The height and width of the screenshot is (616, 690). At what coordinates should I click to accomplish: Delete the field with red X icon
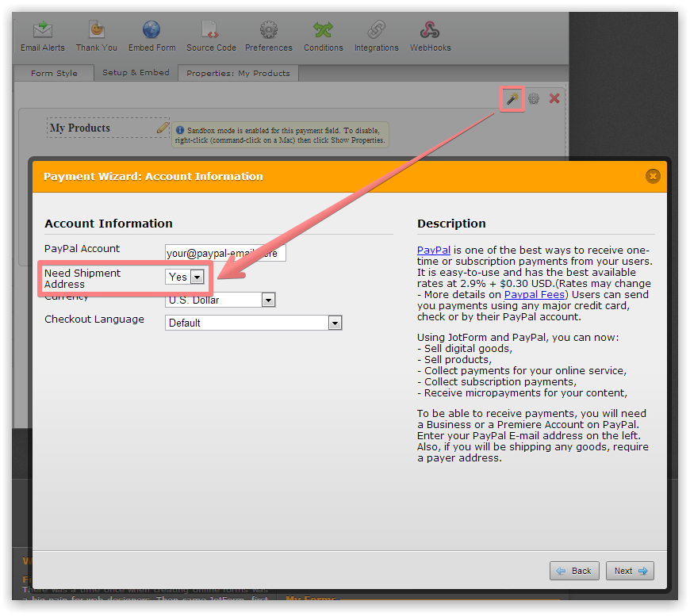(x=554, y=98)
